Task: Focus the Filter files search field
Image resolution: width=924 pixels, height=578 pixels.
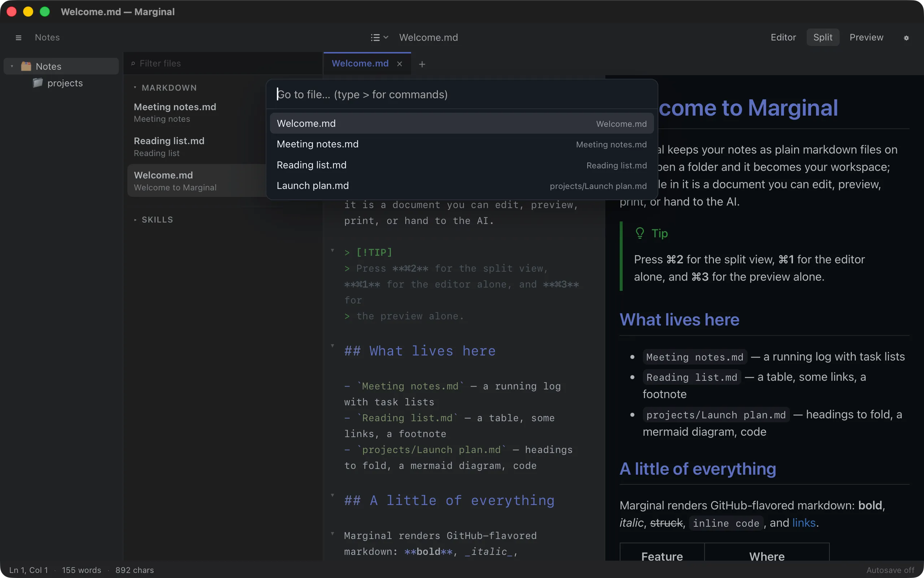Action: [223, 64]
